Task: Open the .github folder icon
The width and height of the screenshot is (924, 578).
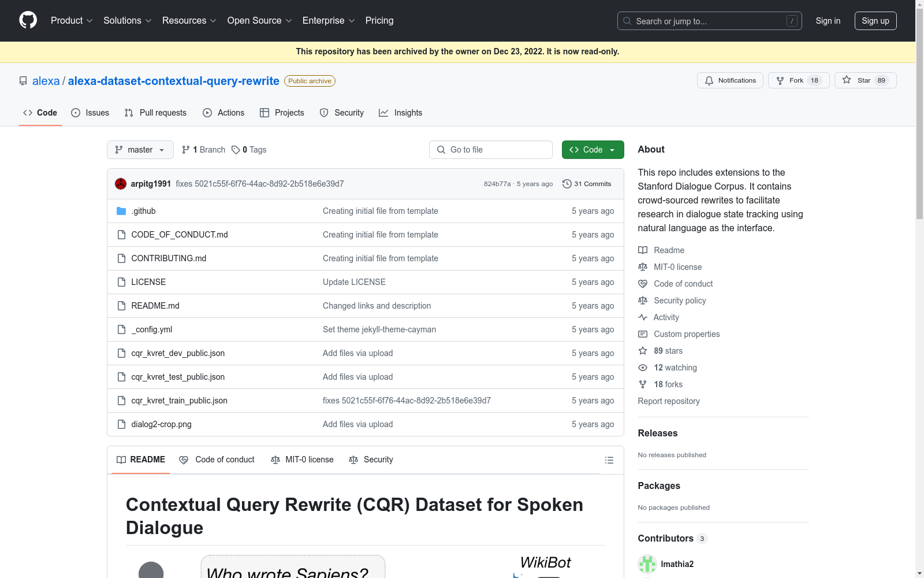Action: [x=121, y=211]
